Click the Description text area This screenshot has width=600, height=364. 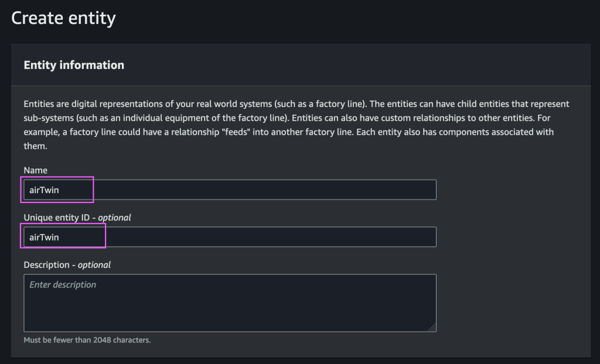pos(229,301)
